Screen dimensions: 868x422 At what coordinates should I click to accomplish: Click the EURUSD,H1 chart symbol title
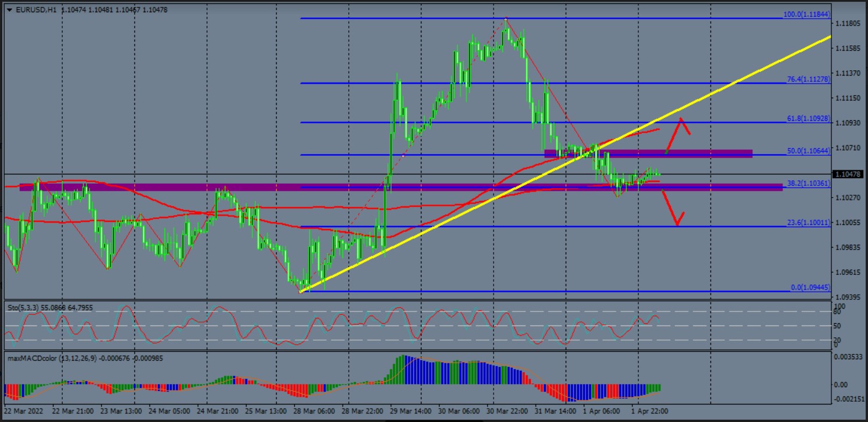point(35,9)
